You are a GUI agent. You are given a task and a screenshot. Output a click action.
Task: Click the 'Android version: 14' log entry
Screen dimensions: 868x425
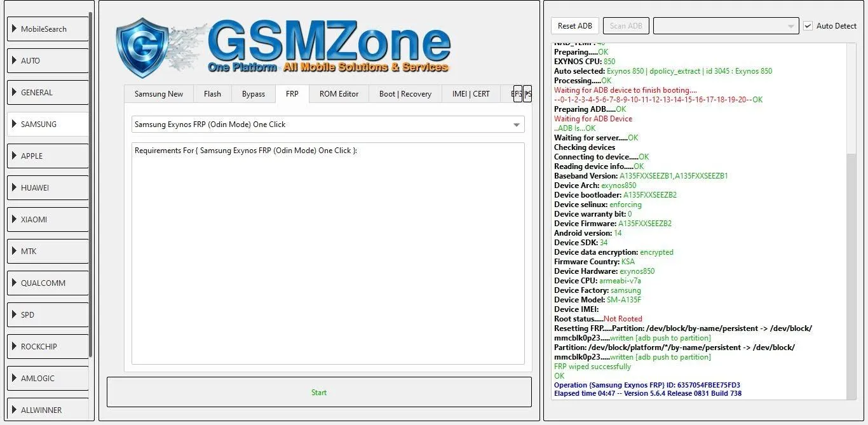[588, 233]
